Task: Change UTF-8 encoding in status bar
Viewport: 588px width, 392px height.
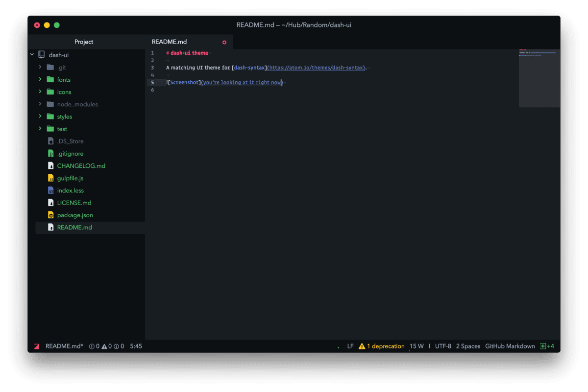Action: click(x=443, y=346)
